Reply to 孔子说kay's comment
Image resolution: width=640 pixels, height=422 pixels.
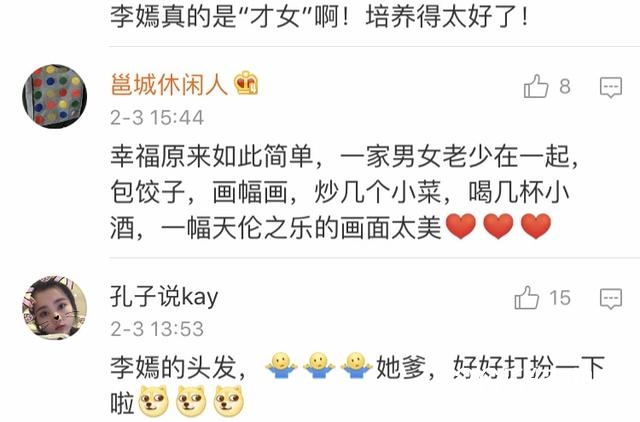coord(611,298)
